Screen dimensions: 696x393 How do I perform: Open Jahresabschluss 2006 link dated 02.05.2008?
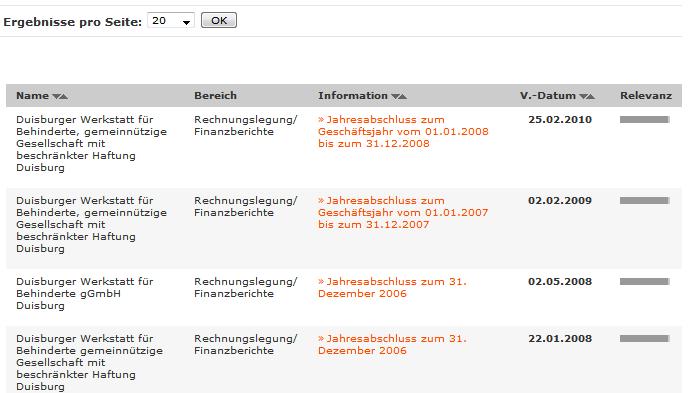coord(392,287)
